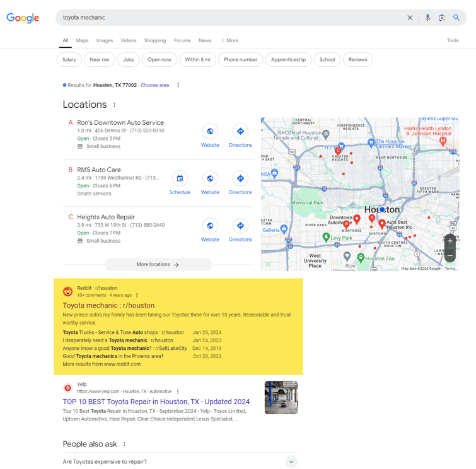This screenshot has height=469, width=476.
Task: Click Houston Zoo marker on map
Action: tap(361, 258)
